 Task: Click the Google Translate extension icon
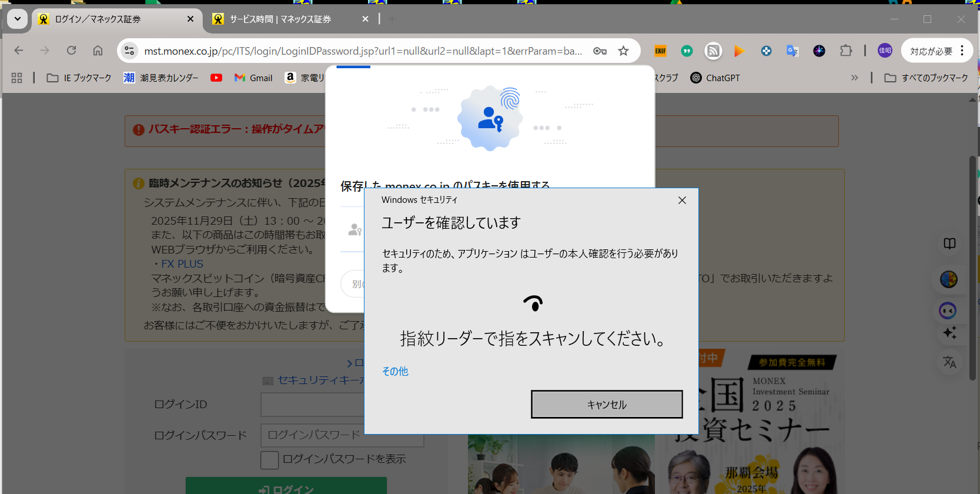792,51
